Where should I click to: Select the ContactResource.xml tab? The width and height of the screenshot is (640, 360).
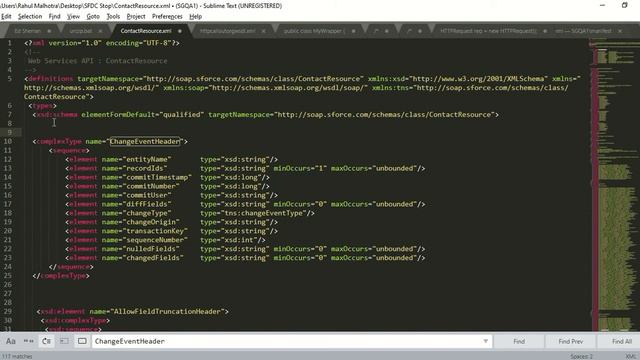[x=146, y=31]
